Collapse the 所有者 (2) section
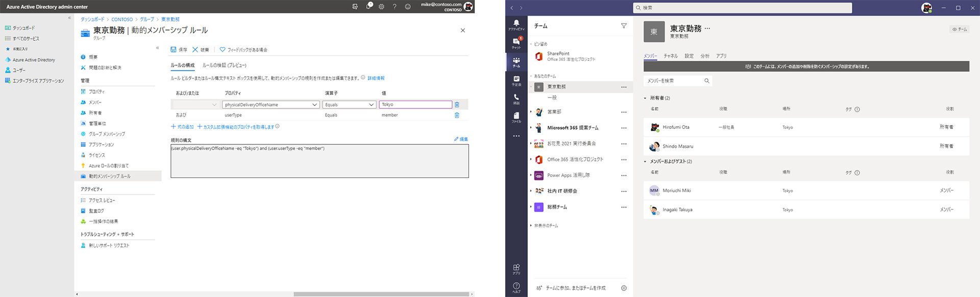Screen dimensions: 980x297 (645, 98)
